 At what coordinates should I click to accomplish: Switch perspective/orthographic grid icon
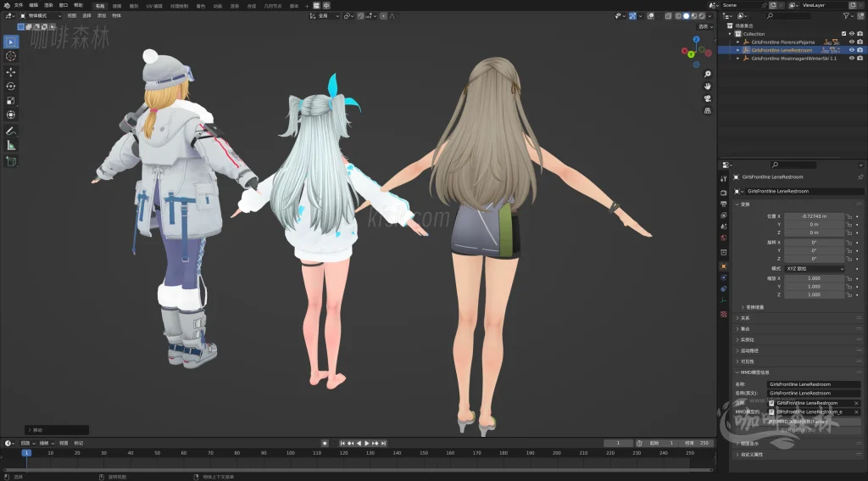click(708, 110)
